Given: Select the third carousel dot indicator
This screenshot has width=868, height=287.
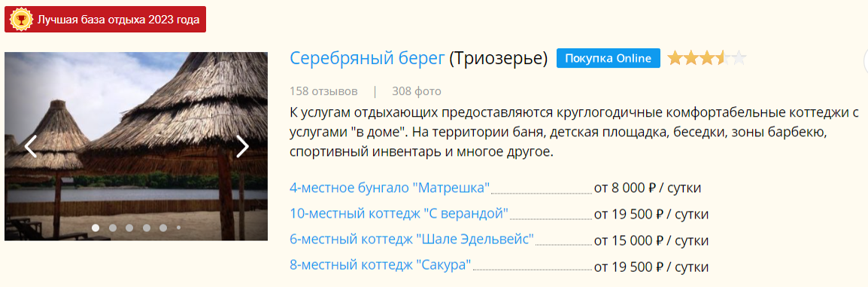Looking at the screenshot, I should click(x=129, y=227).
